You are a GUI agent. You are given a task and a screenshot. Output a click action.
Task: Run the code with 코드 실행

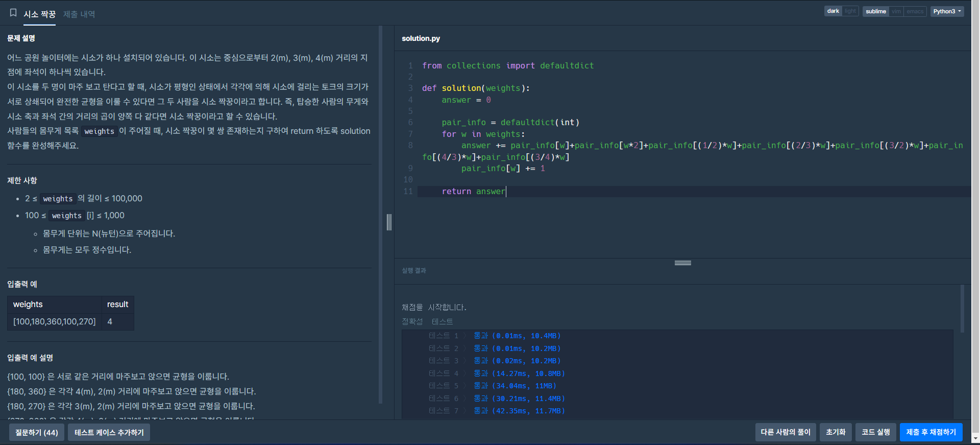876,432
